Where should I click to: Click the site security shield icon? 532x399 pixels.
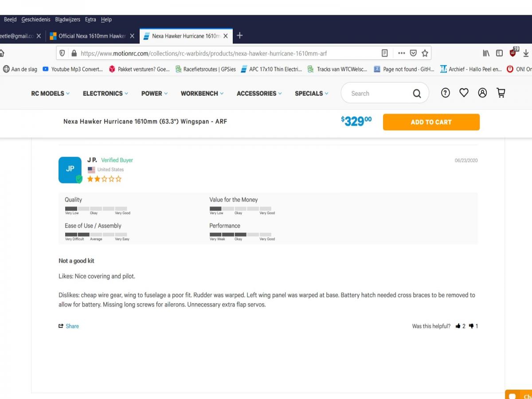click(62, 53)
